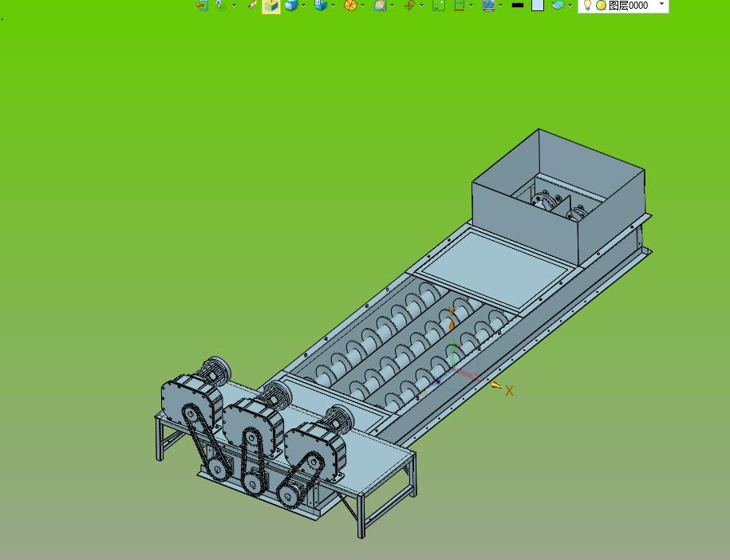This screenshot has height=560, width=730.
Task: Click the green square icon
Action: pos(439,5)
